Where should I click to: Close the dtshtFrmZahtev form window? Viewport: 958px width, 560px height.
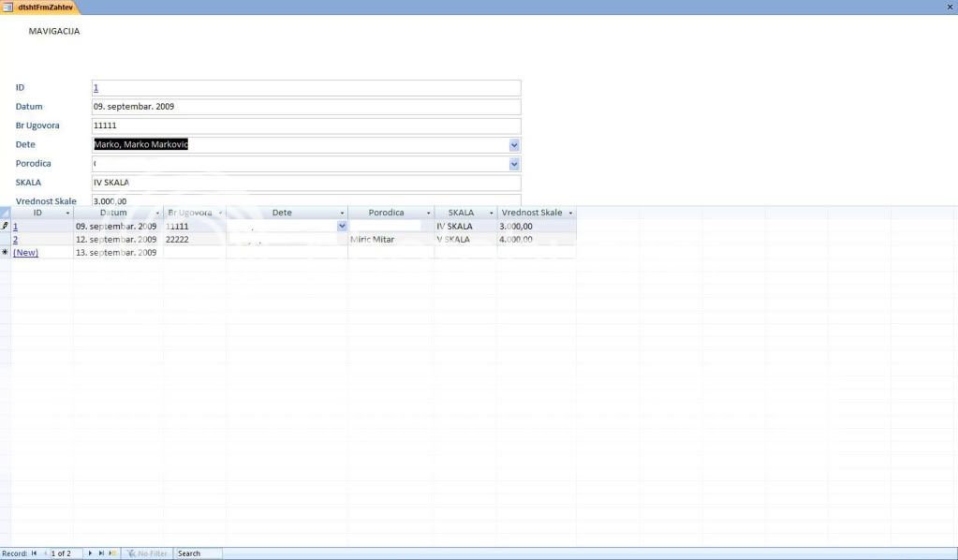coord(950,7)
